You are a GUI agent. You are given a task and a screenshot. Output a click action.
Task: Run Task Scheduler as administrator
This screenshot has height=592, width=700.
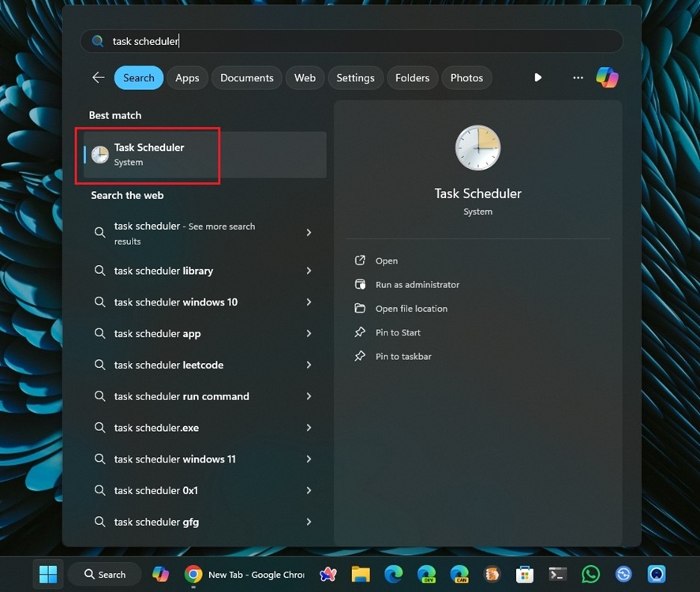coord(417,284)
